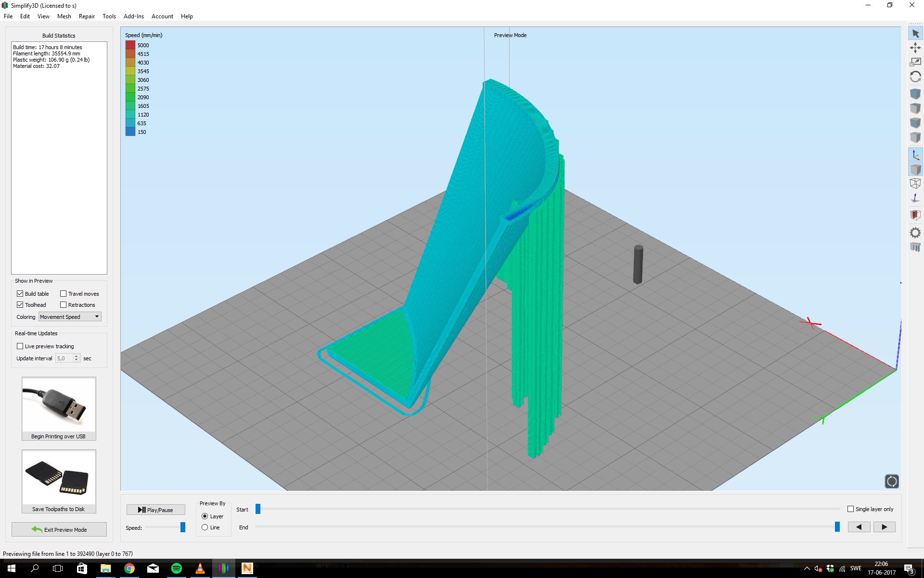The height and width of the screenshot is (578, 924).
Task: Select Line preview mode
Action: [x=205, y=527]
